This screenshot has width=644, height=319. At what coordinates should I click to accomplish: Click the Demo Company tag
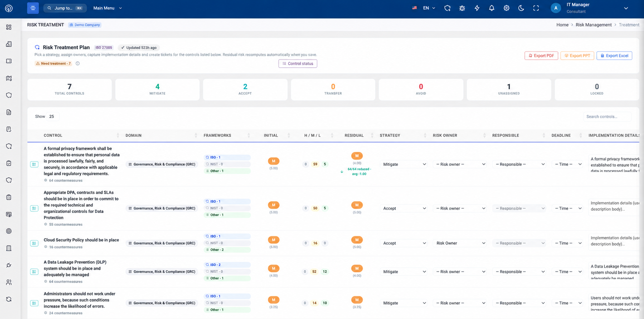click(85, 25)
